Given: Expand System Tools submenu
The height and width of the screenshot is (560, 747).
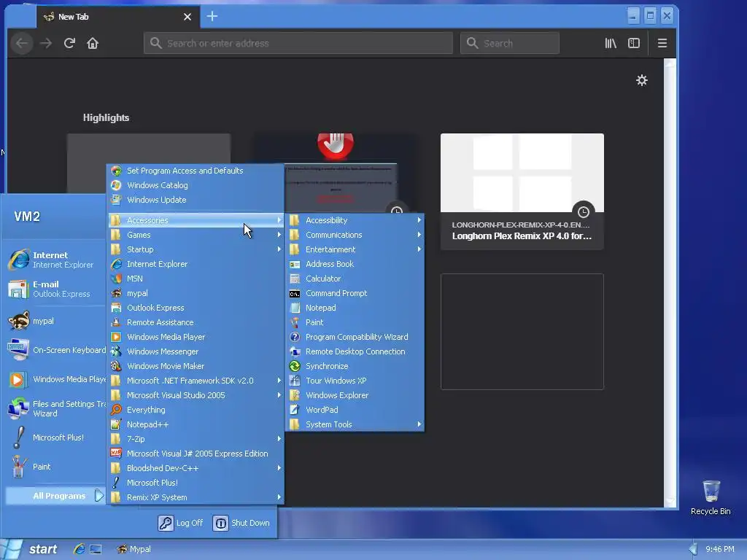Looking at the screenshot, I should tap(355, 424).
